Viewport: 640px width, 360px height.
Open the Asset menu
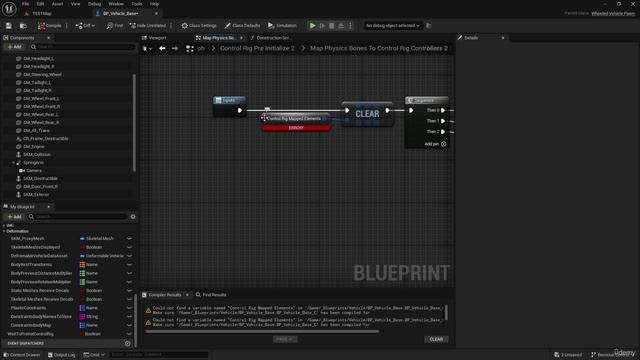point(57,4)
